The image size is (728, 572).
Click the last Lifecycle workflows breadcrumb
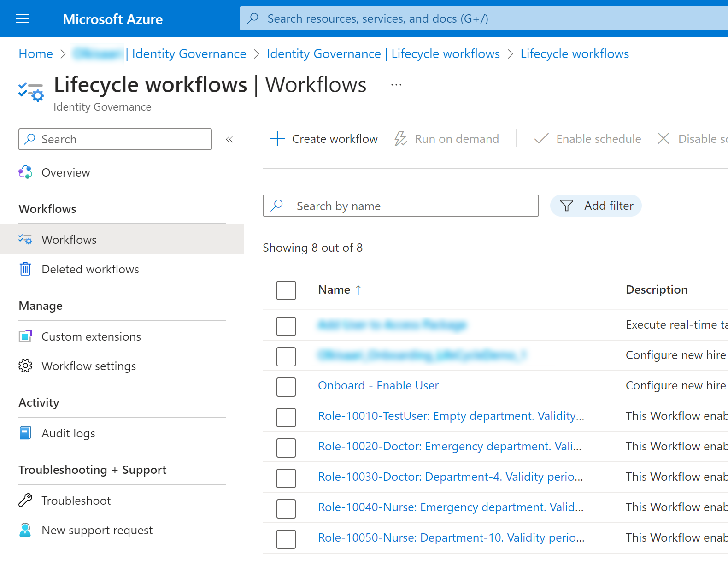[575, 54]
